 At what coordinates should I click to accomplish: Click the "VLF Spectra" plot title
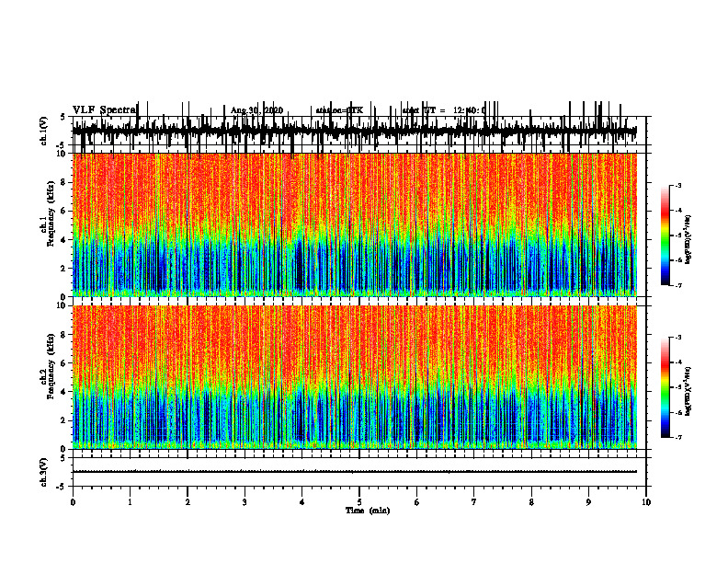pyautogui.click(x=105, y=110)
